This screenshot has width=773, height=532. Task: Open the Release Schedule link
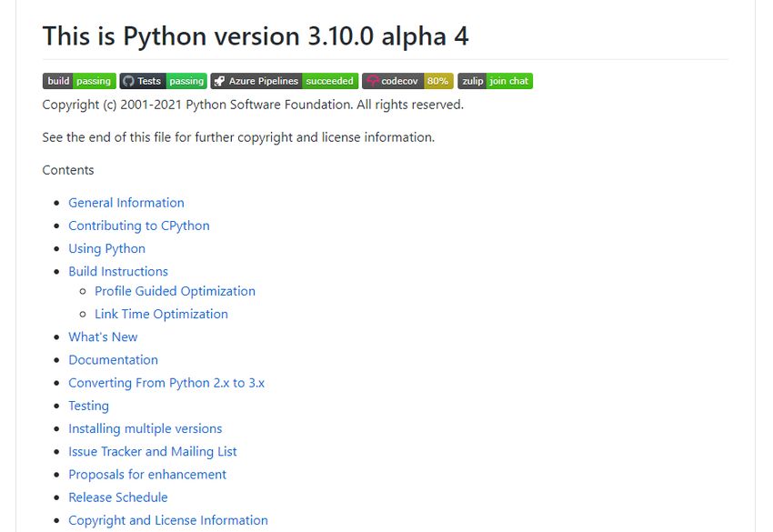pyautogui.click(x=118, y=497)
